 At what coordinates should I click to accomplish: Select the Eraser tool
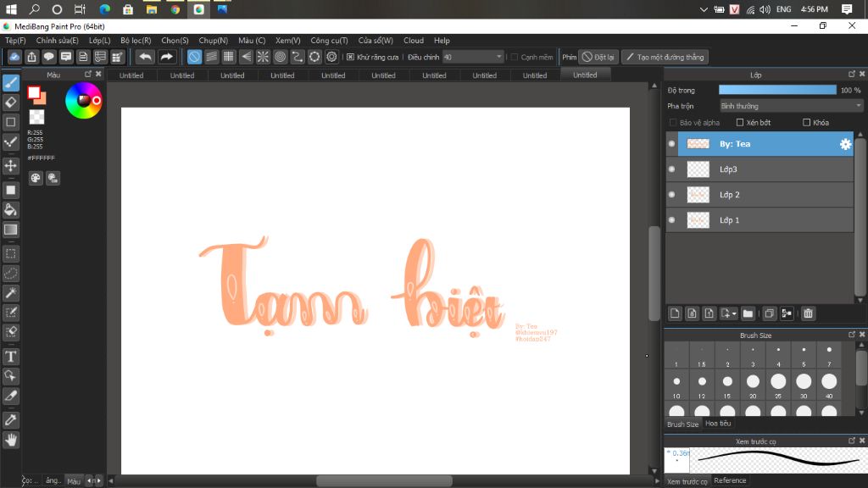click(10, 103)
